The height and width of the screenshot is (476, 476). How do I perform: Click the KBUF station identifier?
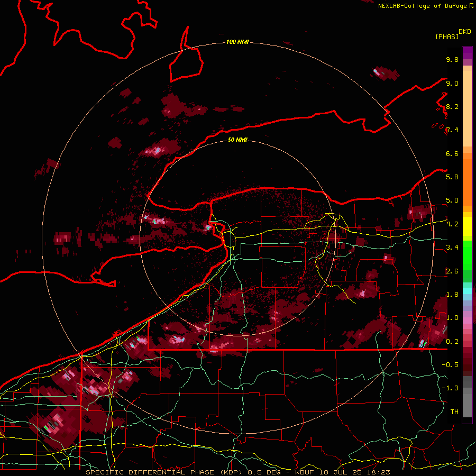click(x=306, y=472)
